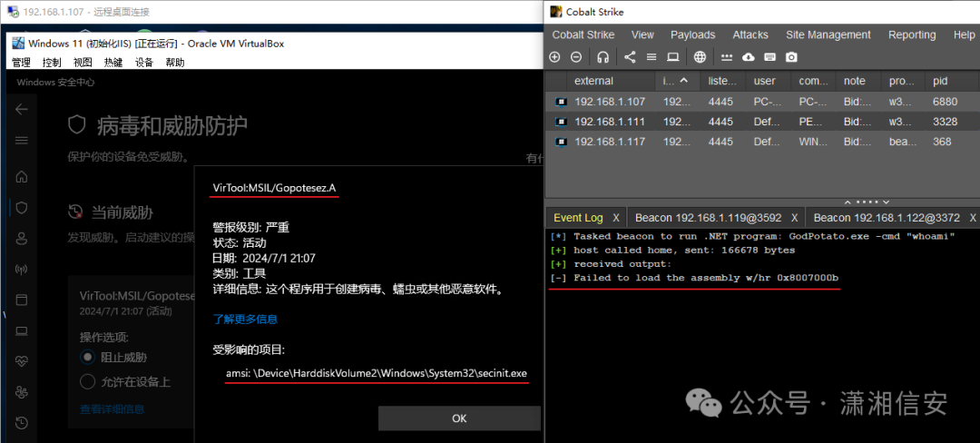Open VirtualBox 管理 menu
The height and width of the screenshot is (443, 980).
pyautogui.click(x=21, y=63)
